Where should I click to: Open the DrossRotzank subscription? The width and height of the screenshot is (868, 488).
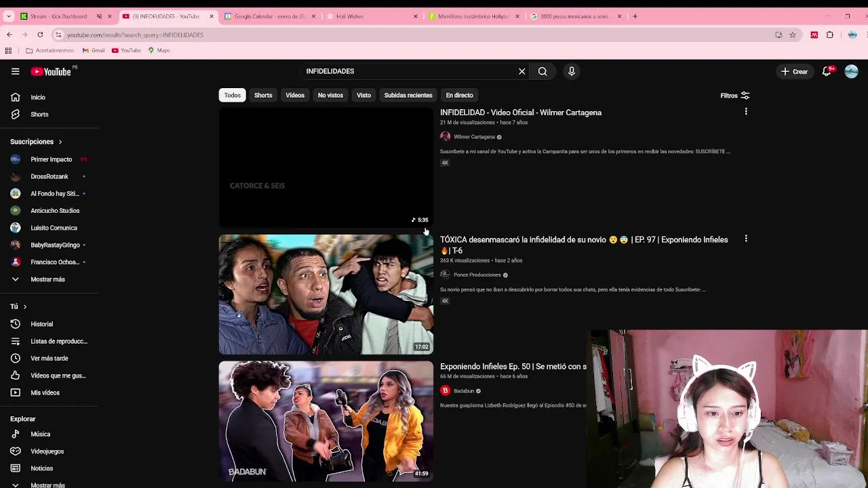coord(49,176)
